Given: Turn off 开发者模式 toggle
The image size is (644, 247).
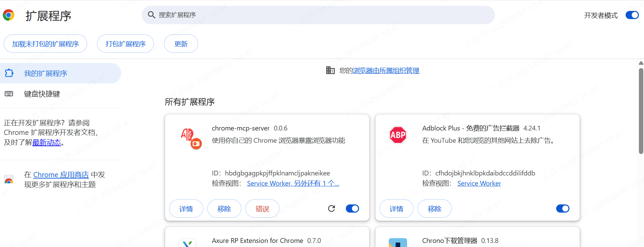Looking at the screenshot, I should (632, 15).
